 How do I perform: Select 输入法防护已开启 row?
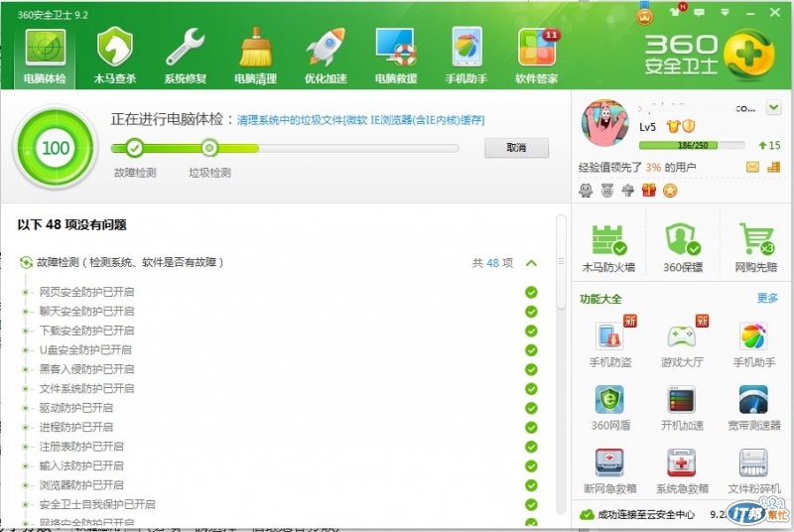pos(280,465)
